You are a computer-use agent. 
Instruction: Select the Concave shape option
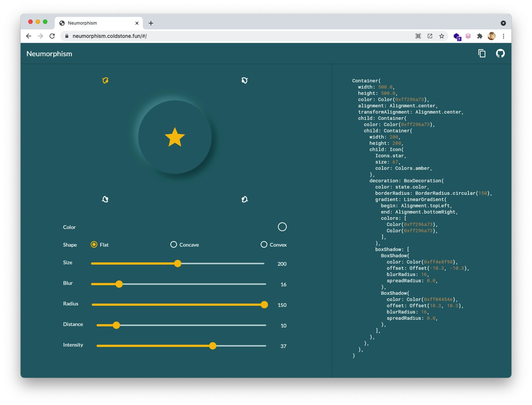tap(173, 244)
